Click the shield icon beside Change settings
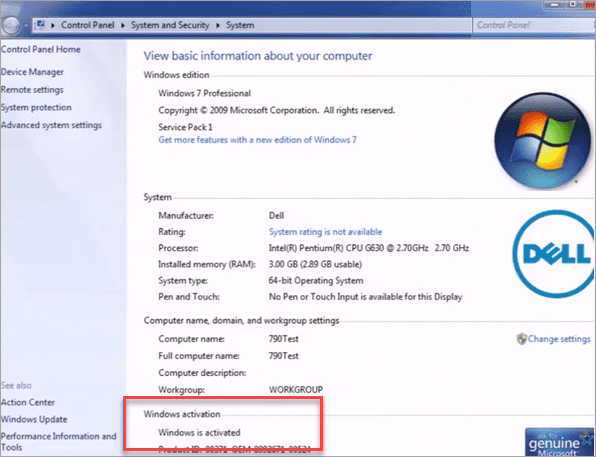This screenshot has width=596, height=457. 522,339
